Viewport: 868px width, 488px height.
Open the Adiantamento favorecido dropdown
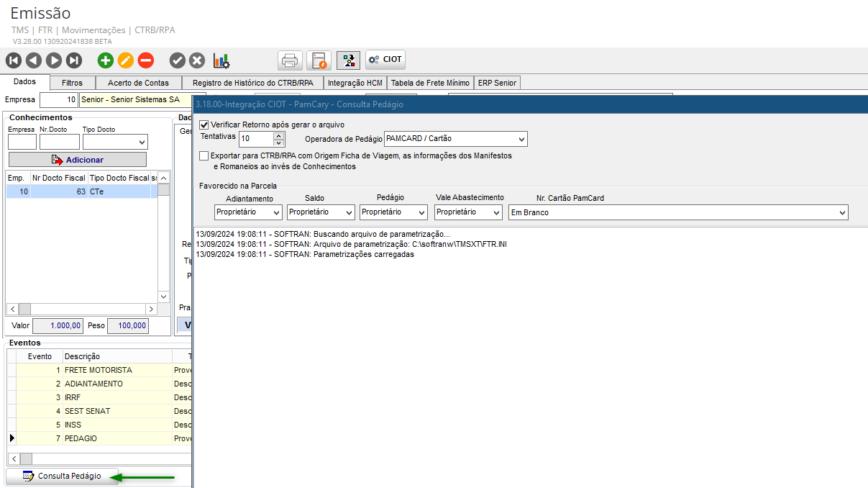pos(277,212)
